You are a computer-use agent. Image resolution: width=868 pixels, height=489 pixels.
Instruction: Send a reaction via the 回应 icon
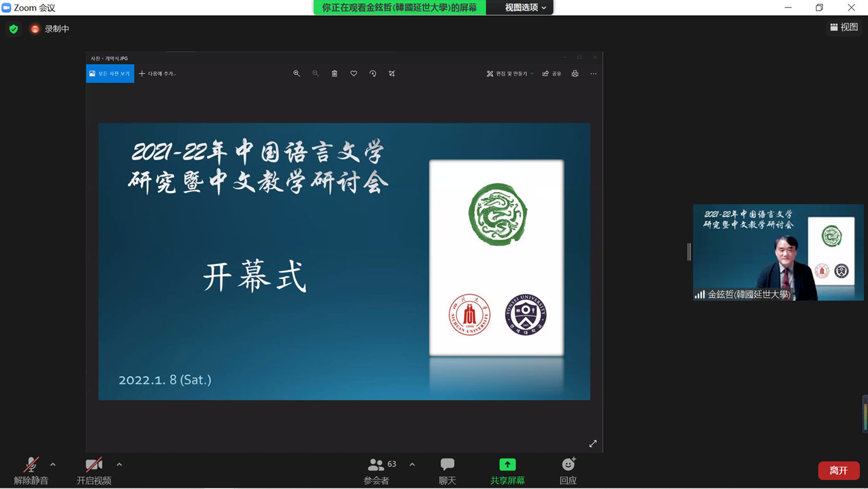[567, 469]
